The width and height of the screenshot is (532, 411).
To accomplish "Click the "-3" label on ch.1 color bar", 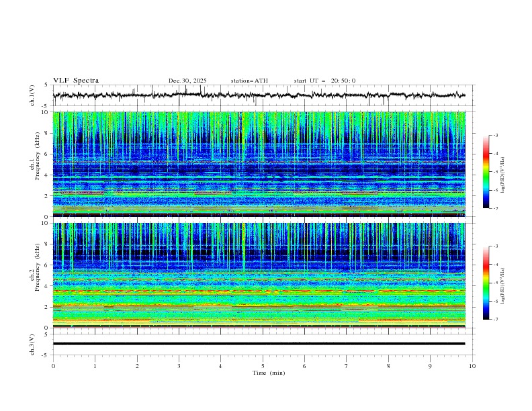I will pos(495,135).
